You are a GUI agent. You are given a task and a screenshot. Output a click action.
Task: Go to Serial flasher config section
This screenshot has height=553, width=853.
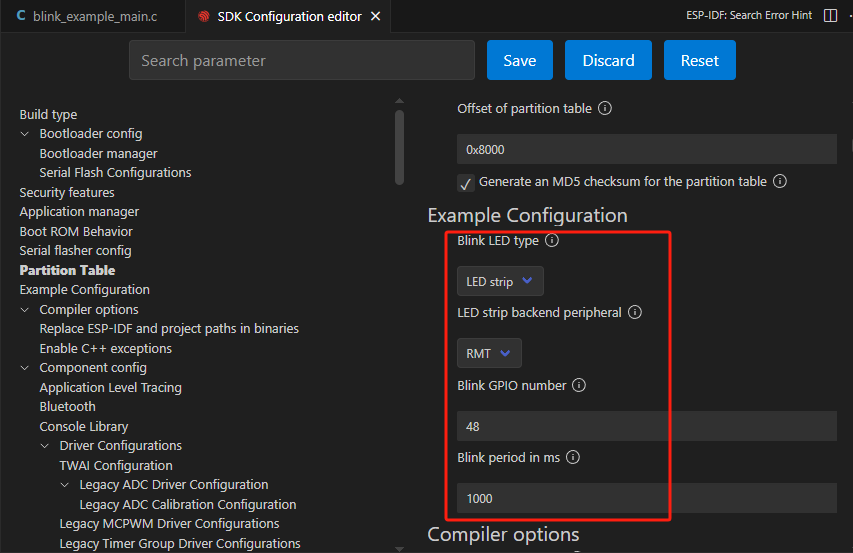tap(76, 251)
